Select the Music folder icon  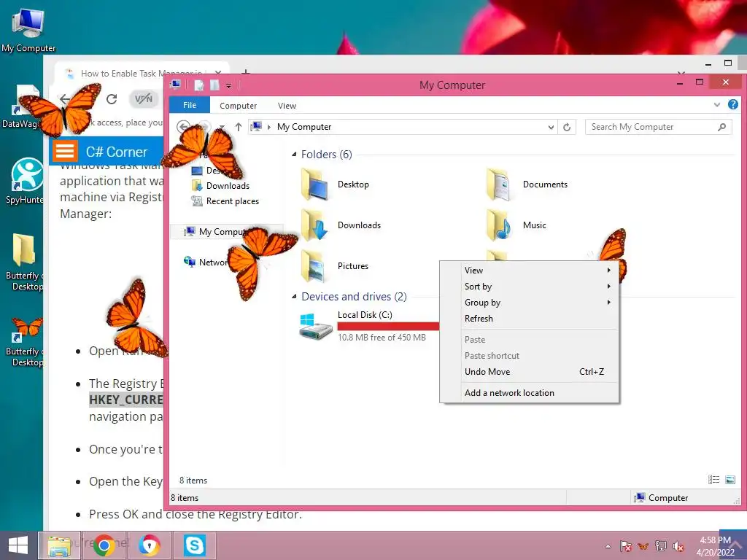499,225
